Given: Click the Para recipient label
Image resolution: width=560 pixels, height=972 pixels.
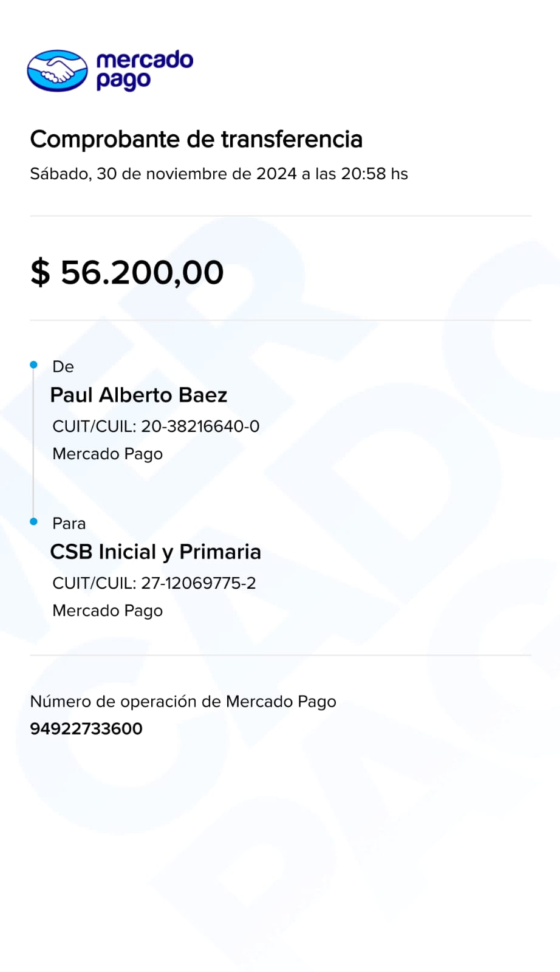Looking at the screenshot, I should pyautogui.click(x=69, y=523).
